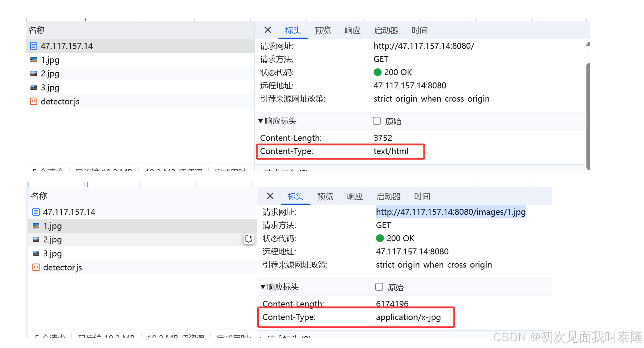
Task: Click image icon of 2.jpg in bottom panel
Action: pyautogui.click(x=36, y=240)
